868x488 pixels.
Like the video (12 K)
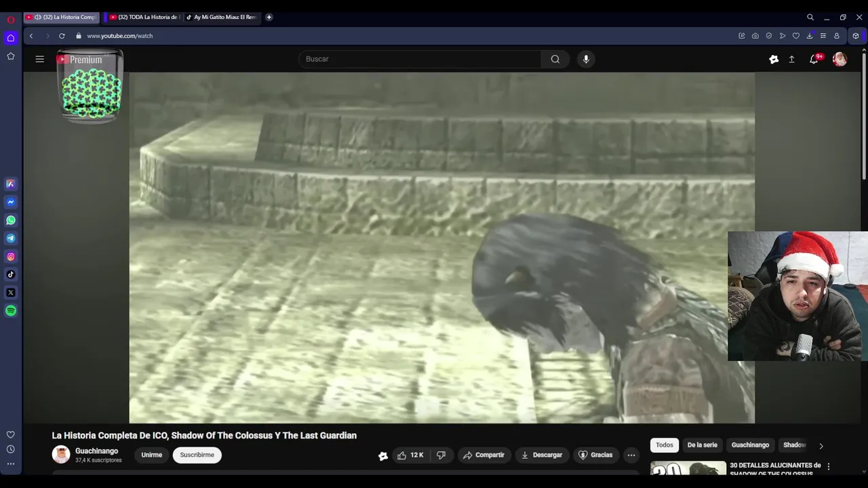[x=410, y=455]
